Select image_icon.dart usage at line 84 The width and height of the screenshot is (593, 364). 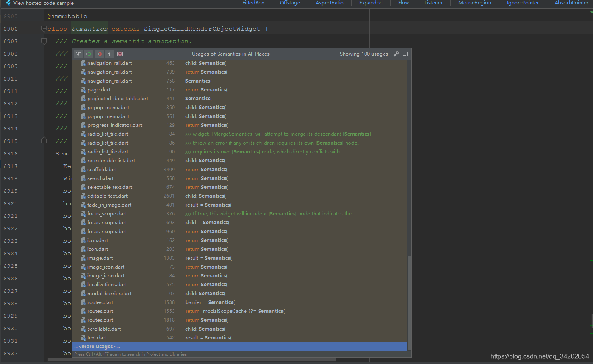pos(240,276)
